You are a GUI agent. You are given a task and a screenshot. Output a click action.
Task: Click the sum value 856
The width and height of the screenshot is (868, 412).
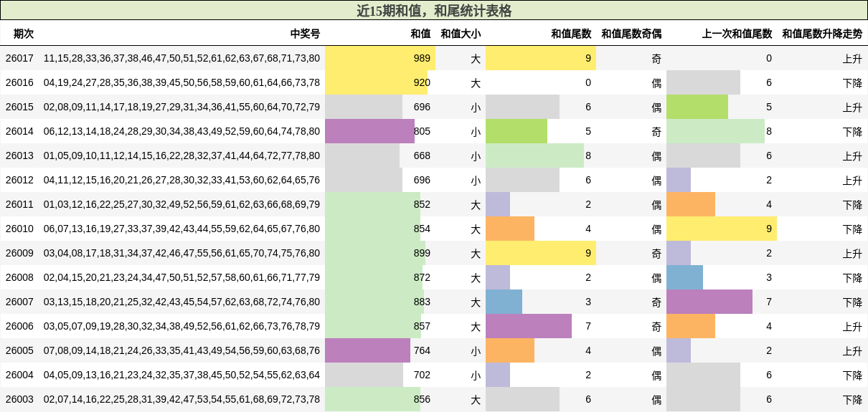[422, 399]
